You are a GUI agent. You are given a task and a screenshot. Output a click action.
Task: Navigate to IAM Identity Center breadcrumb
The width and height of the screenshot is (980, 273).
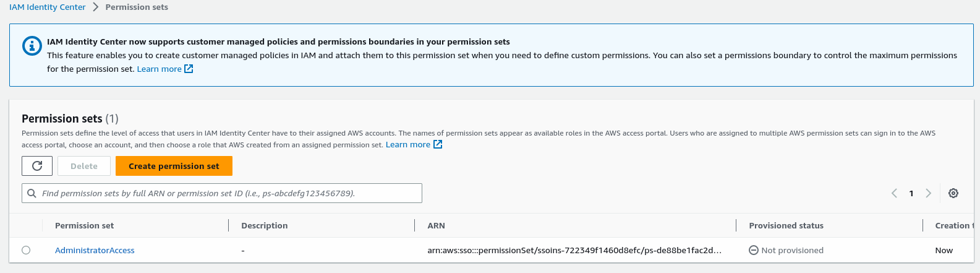(x=48, y=7)
